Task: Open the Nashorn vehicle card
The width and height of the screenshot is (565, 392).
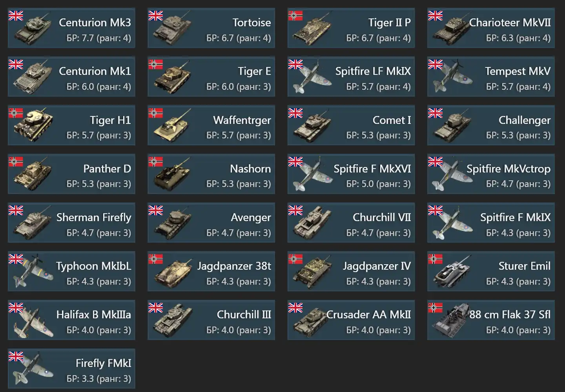Action: [x=211, y=174]
